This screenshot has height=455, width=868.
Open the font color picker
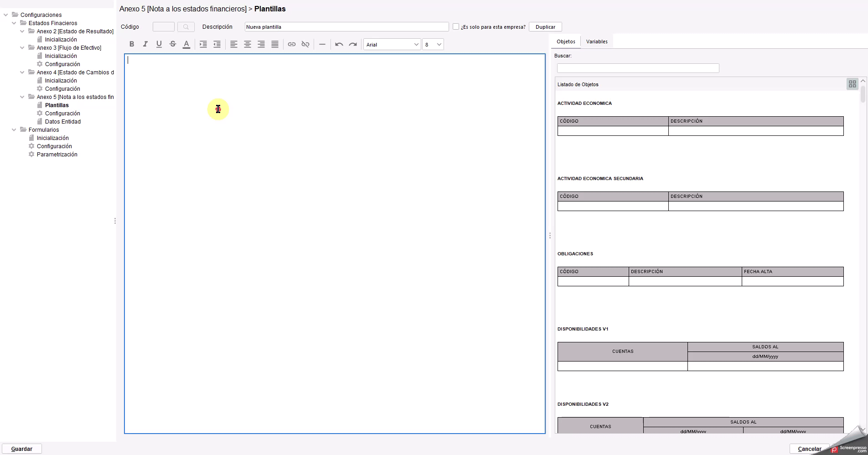point(186,44)
